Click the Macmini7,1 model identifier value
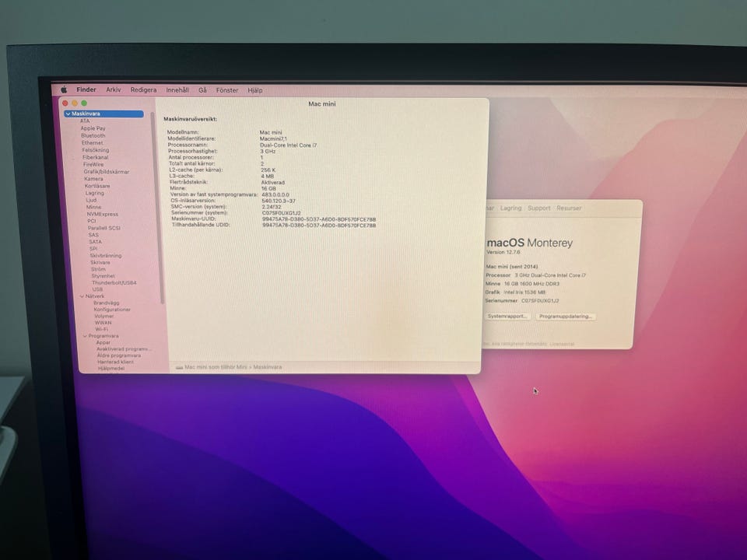747x560 pixels. click(x=273, y=138)
